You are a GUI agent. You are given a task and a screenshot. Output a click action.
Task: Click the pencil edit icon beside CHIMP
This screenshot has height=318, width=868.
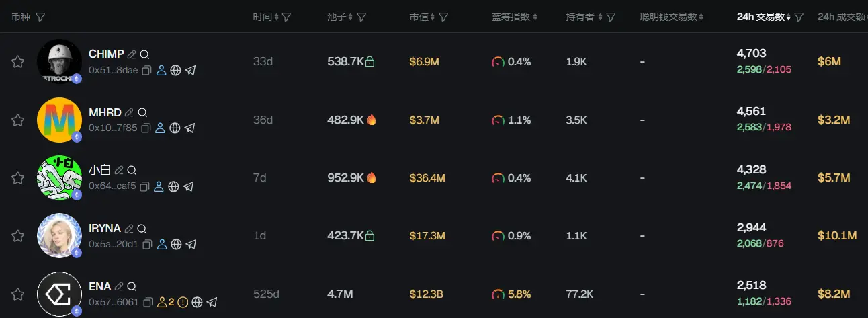click(132, 54)
